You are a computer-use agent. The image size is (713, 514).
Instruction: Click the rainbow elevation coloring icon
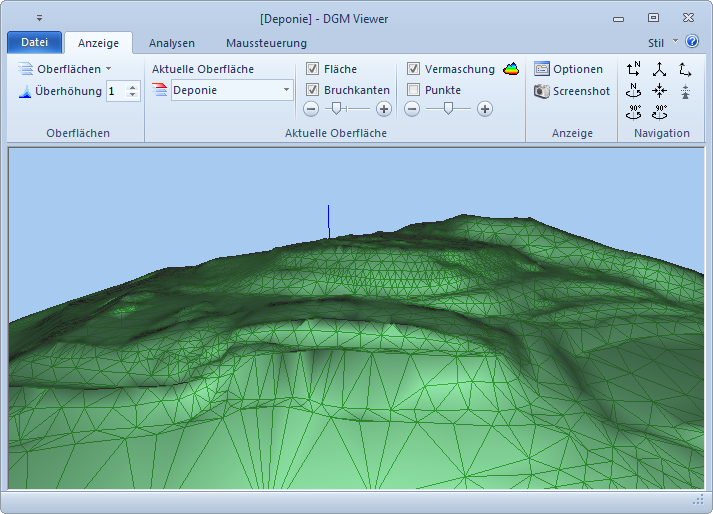point(511,69)
